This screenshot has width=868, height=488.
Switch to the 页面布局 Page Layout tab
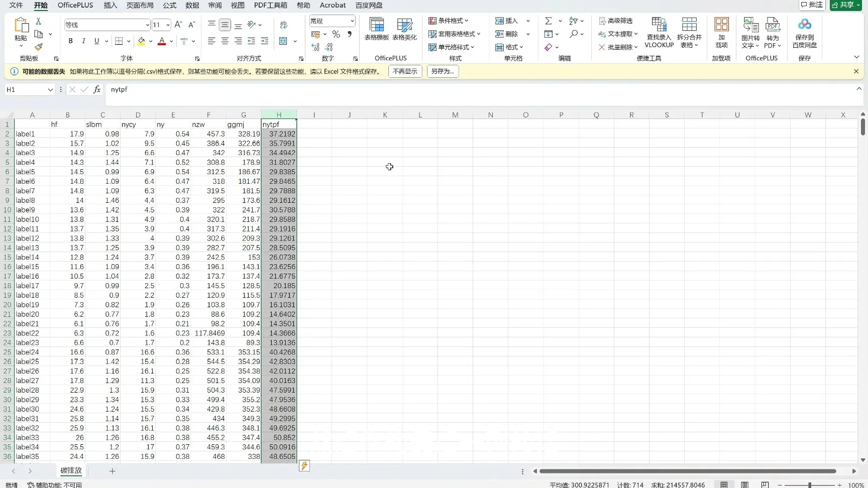pyautogui.click(x=140, y=5)
